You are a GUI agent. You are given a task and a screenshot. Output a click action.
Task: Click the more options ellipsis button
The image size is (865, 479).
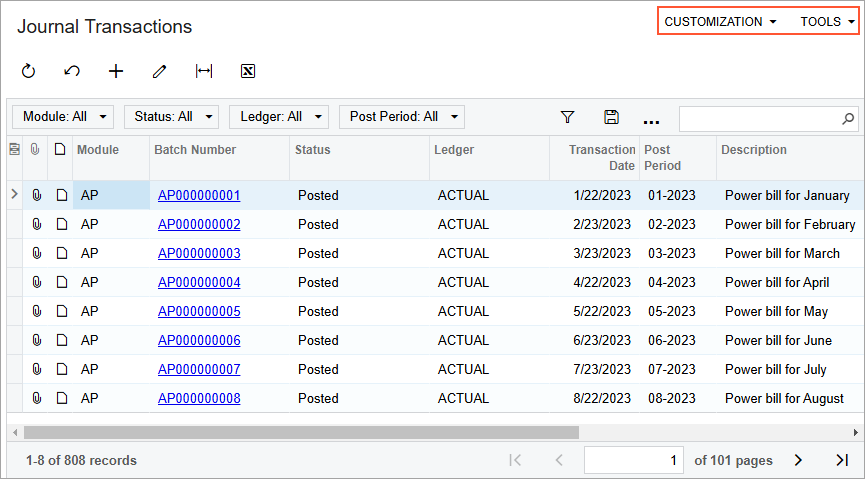point(651,119)
